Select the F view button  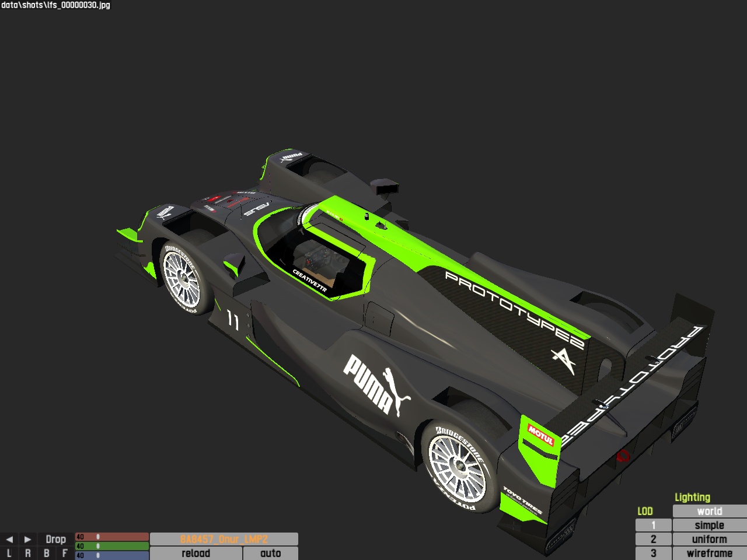pyautogui.click(x=65, y=553)
